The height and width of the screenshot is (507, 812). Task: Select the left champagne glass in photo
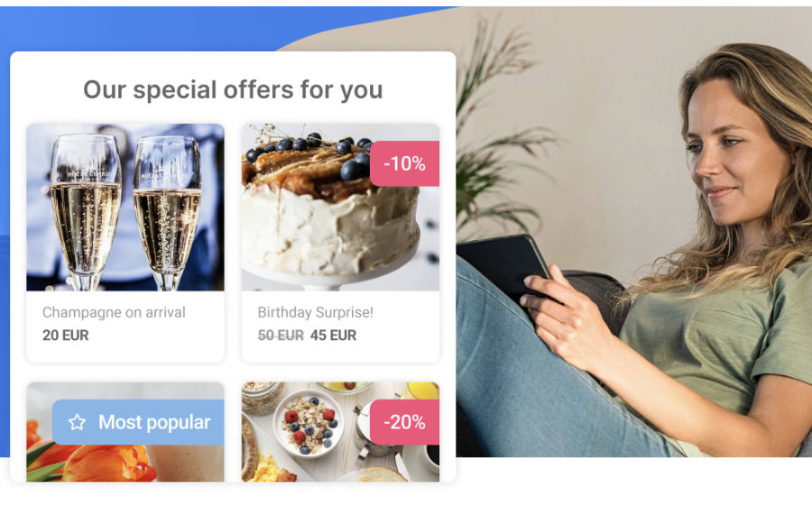click(x=86, y=209)
